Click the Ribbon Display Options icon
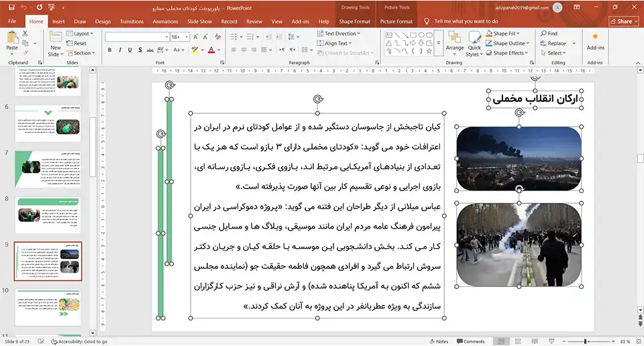Image resolution: width=644 pixels, height=346 pixels. pyautogui.click(x=577, y=7)
